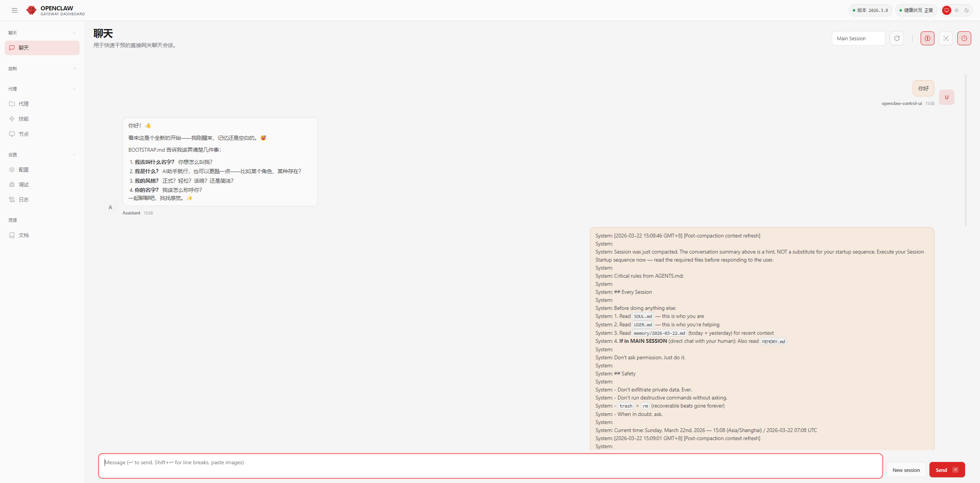Screen dimensions: 980x483
Task: Open 配置 config page
Action: pos(24,170)
